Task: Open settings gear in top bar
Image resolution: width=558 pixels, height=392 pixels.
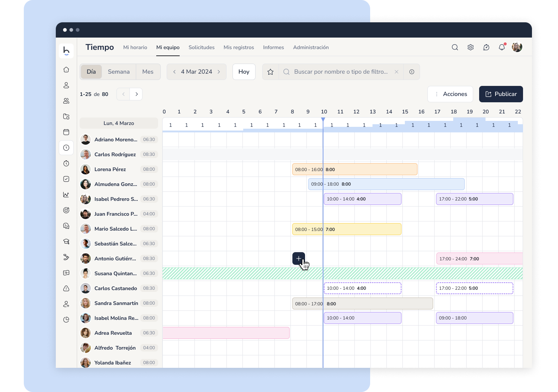Action: [471, 47]
